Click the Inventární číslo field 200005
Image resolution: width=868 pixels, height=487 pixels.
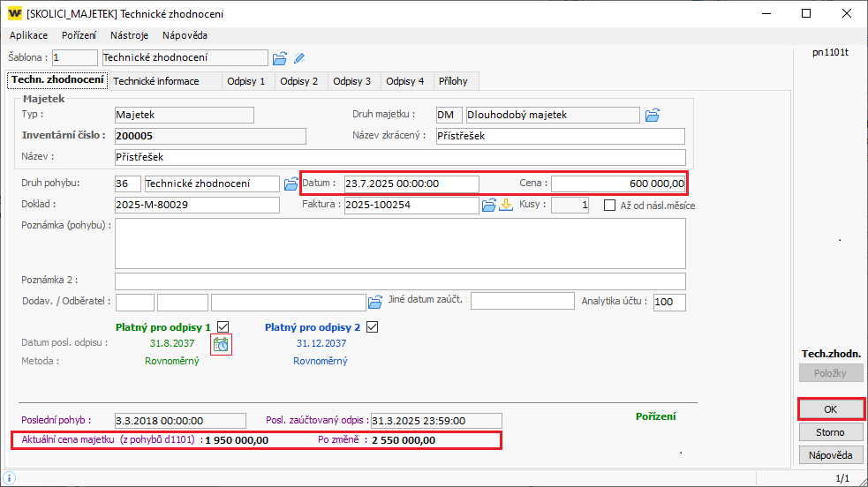point(210,136)
